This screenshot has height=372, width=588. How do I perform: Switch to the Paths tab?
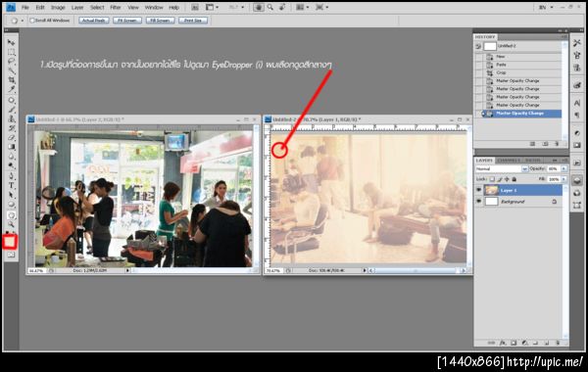532,161
